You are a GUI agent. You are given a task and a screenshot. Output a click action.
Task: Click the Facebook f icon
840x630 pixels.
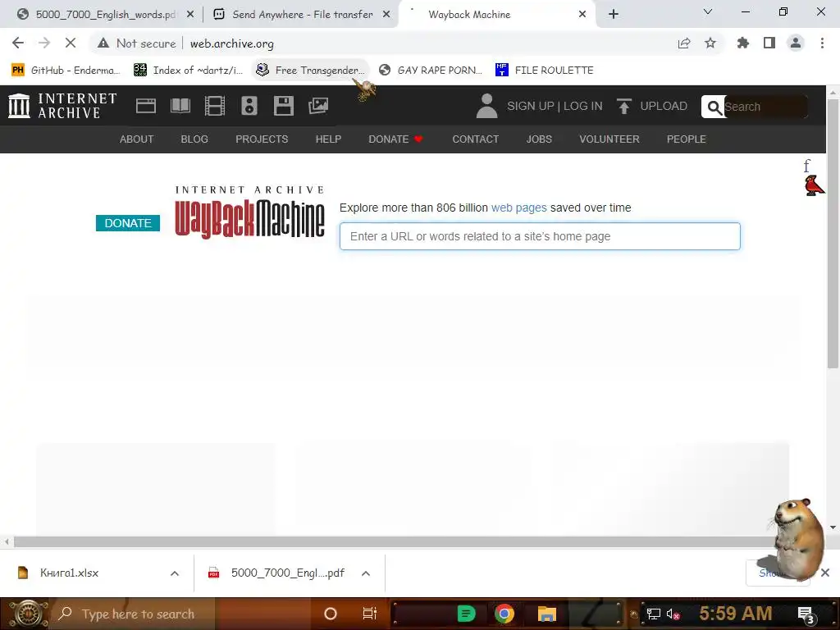click(807, 166)
